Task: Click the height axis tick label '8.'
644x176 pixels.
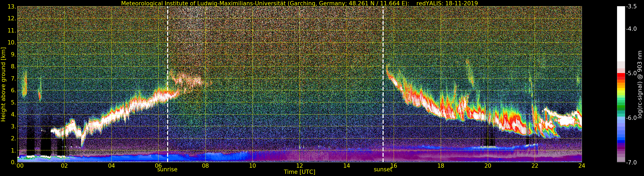Action: pyautogui.click(x=13, y=66)
